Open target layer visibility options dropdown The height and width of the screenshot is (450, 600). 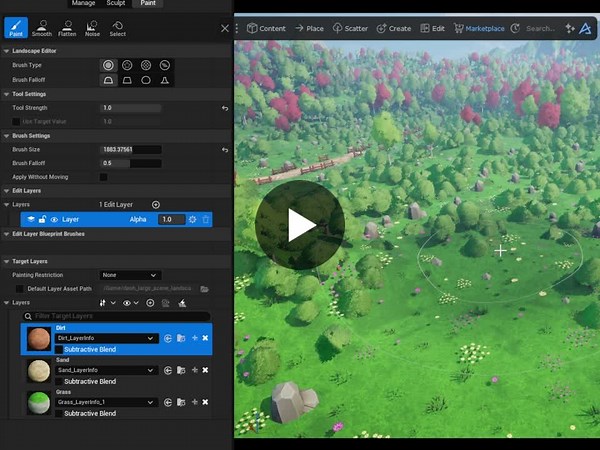[x=130, y=303]
